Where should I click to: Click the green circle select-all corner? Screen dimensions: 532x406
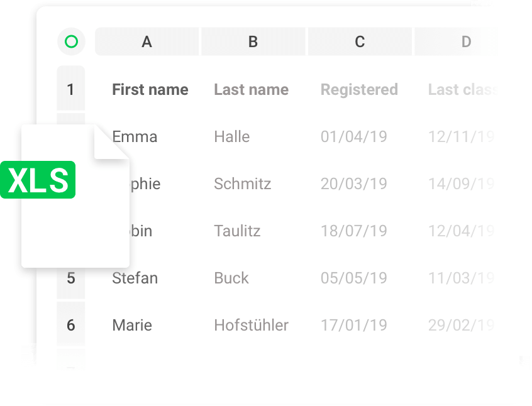pos(71,42)
